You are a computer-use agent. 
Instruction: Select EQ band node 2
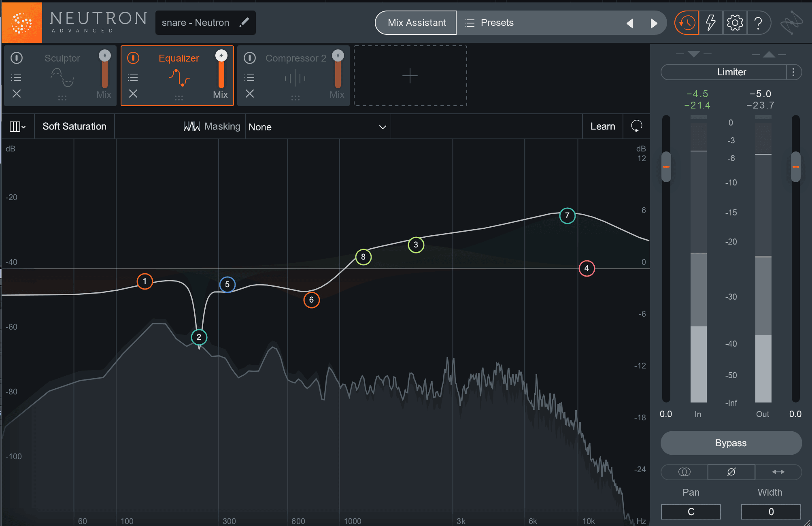[x=199, y=337]
